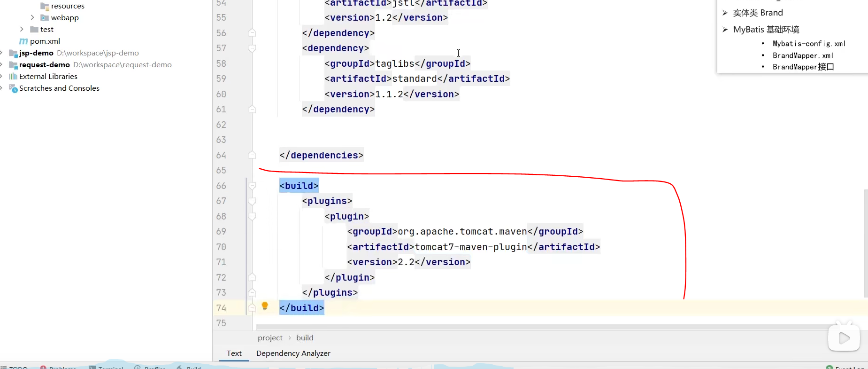Expand the 实体类 Brand arrow item
868x369 pixels.
click(x=725, y=13)
